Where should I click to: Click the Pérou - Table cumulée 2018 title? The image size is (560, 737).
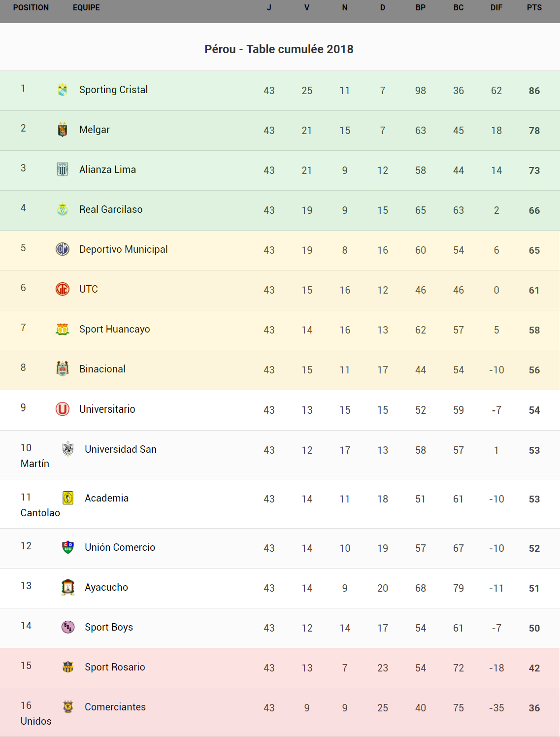[x=279, y=49]
